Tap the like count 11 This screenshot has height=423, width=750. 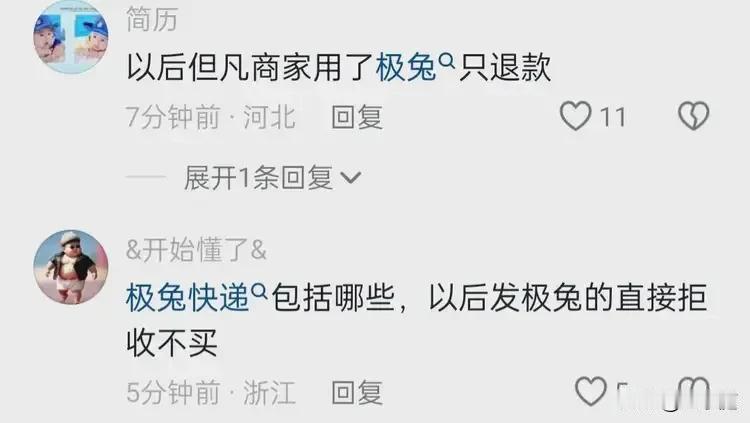tap(613, 117)
